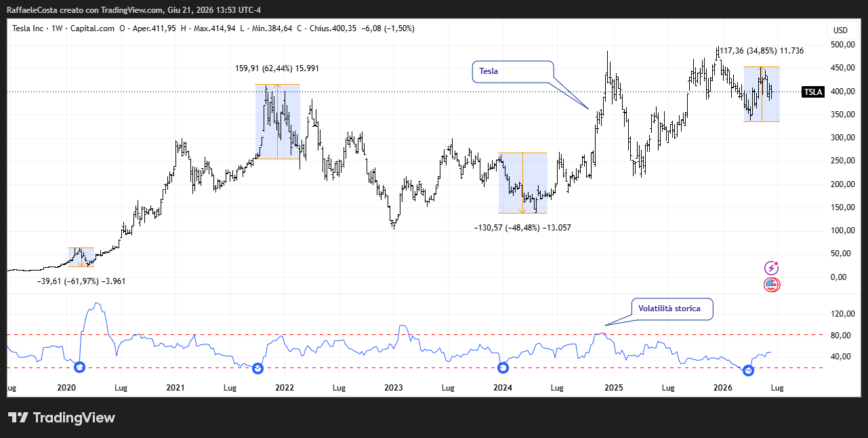Click the US flag economic event icon
The image size is (868, 438).
click(x=771, y=285)
